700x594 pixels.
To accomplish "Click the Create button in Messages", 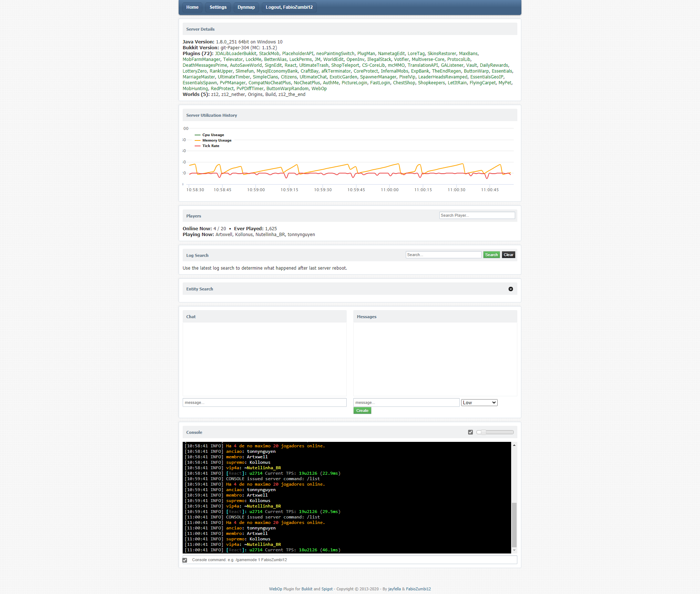I will [363, 410].
